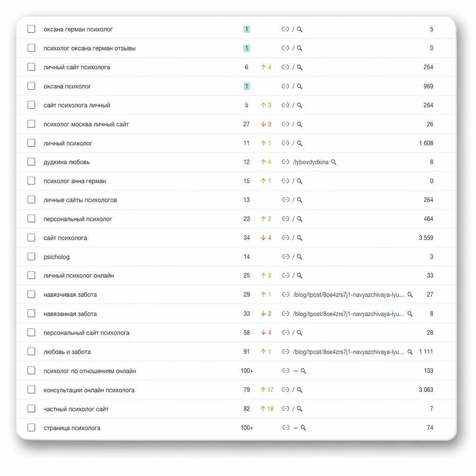The height and width of the screenshot is (476, 476).
Task: Check the box for оксана герман психолог
Action: click(31, 29)
